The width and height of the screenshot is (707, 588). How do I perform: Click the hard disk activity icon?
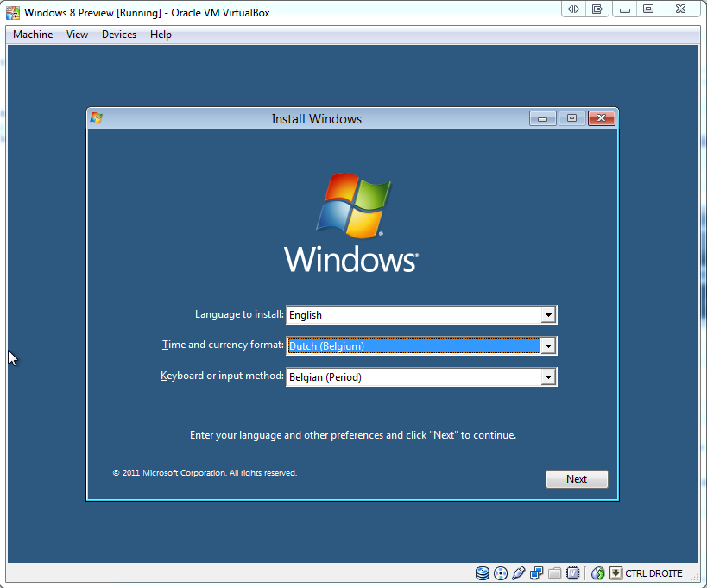pos(482,573)
